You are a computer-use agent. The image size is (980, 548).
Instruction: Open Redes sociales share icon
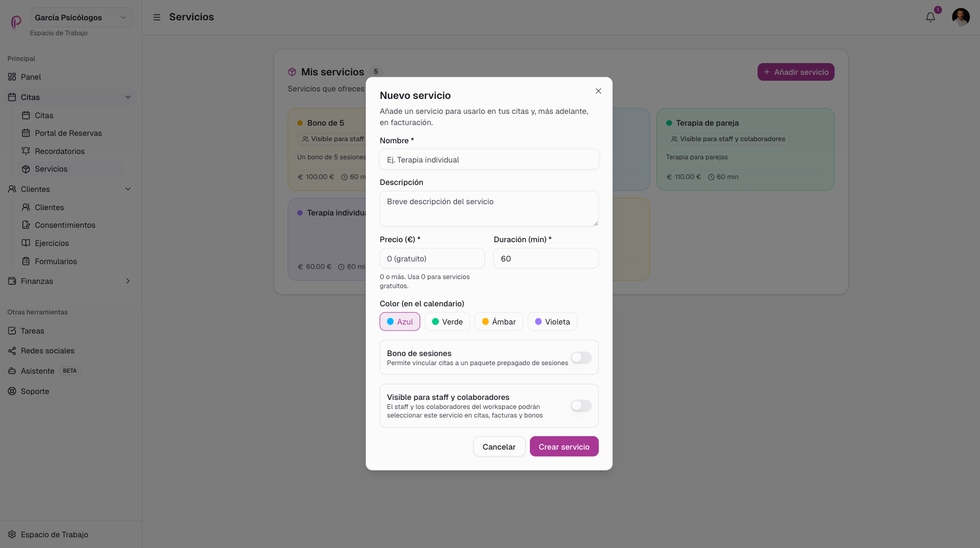coord(12,351)
